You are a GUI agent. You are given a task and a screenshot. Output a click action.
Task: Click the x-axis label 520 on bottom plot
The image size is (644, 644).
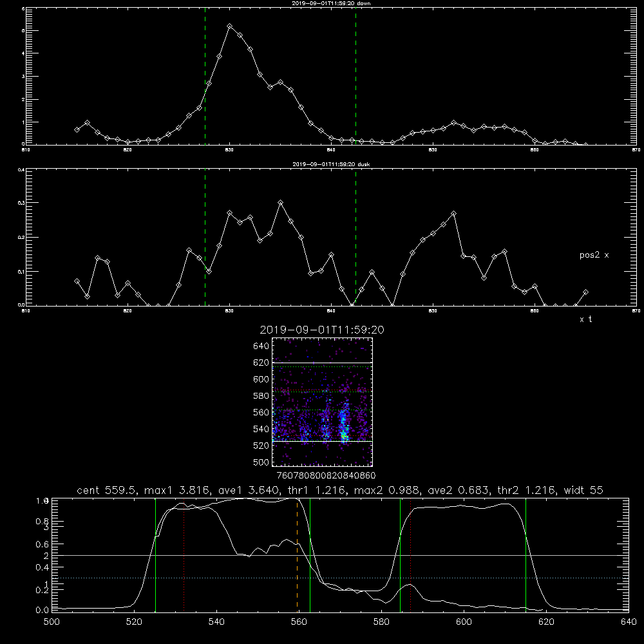(x=134, y=622)
